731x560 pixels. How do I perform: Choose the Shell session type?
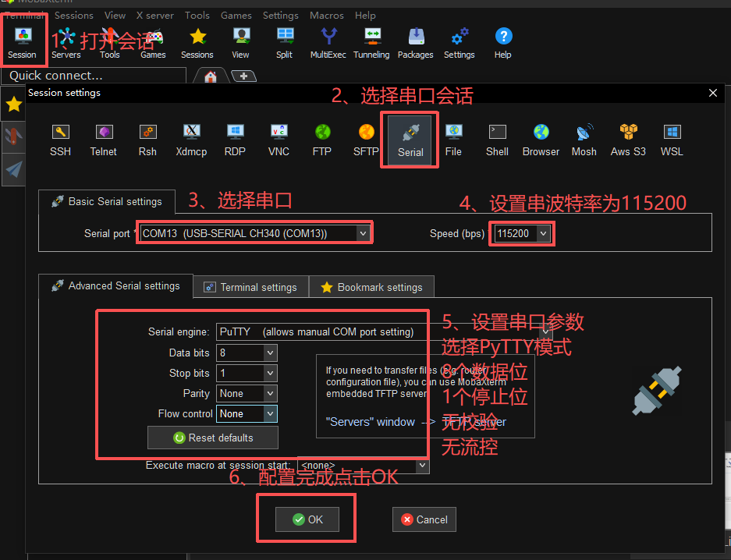pos(498,140)
